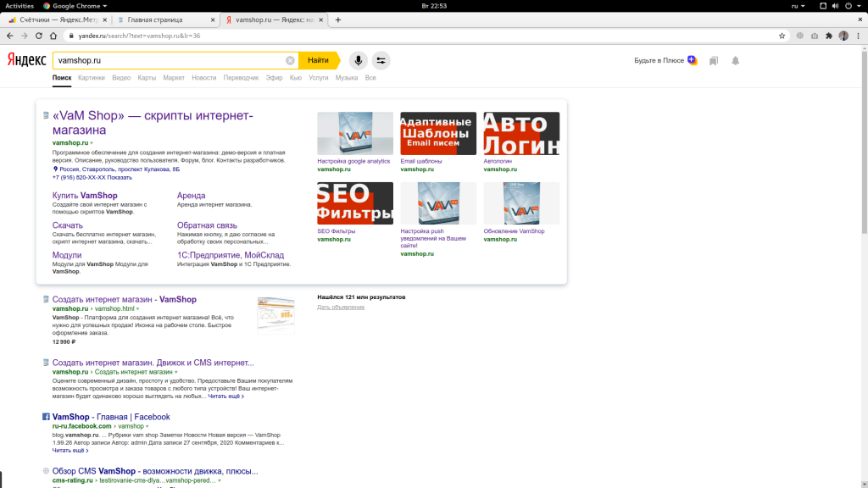Open the system power menu icon
The height and width of the screenshot is (488, 868).
click(848, 6)
